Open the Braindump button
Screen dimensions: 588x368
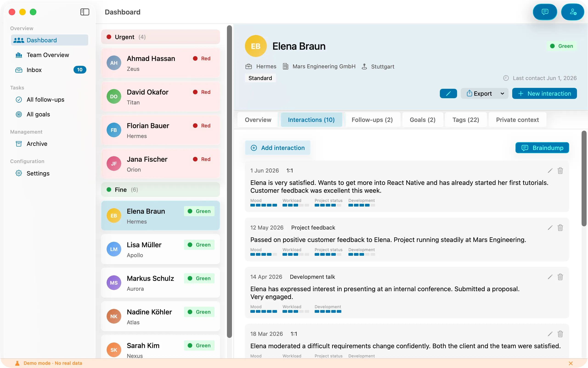tap(542, 148)
